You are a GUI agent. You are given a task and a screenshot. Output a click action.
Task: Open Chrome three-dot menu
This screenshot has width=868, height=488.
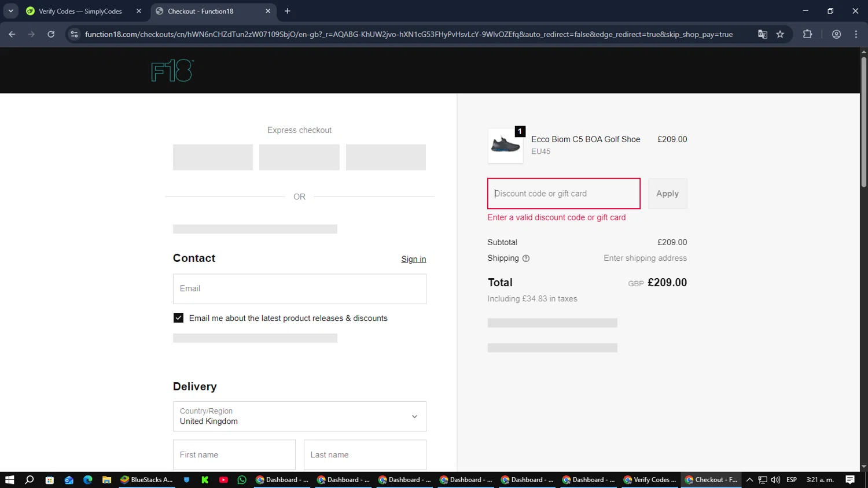click(x=856, y=34)
